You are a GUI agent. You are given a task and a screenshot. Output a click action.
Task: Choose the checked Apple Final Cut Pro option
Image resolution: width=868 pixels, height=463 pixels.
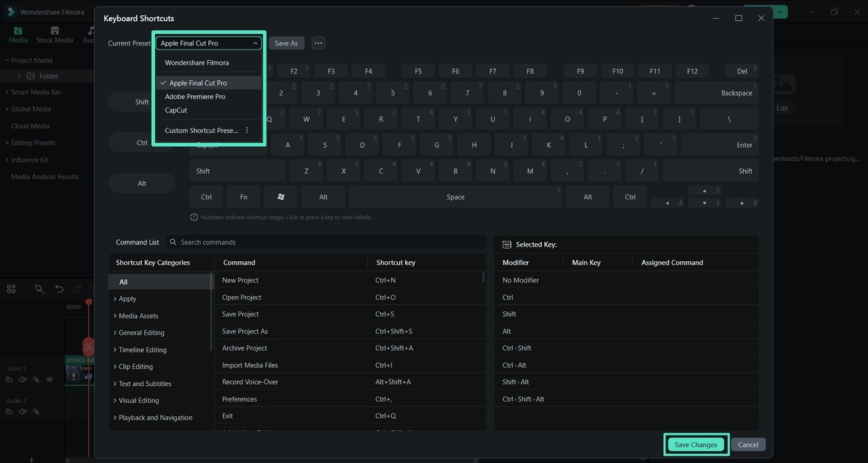point(208,83)
